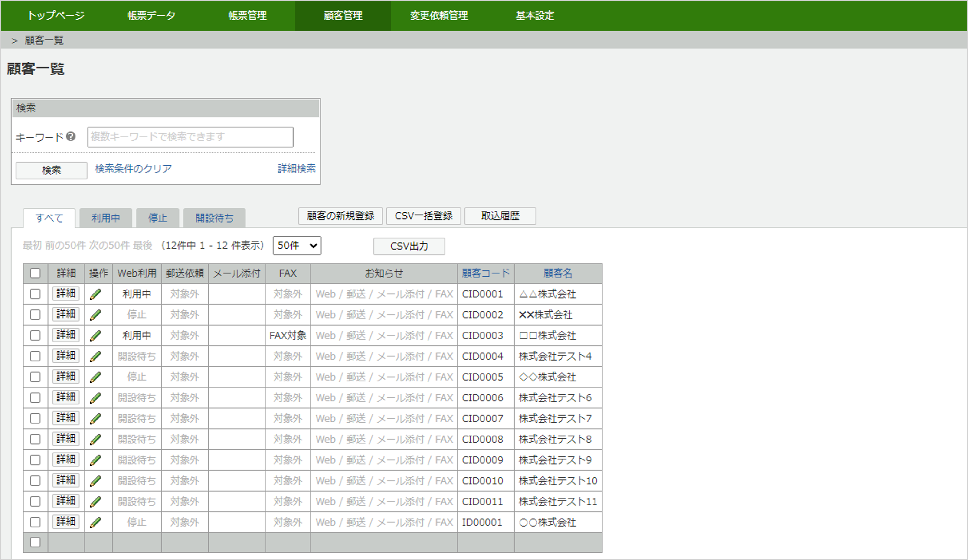This screenshot has width=968, height=560.
Task: Open 帳票データ in the top menu
Action: [151, 15]
